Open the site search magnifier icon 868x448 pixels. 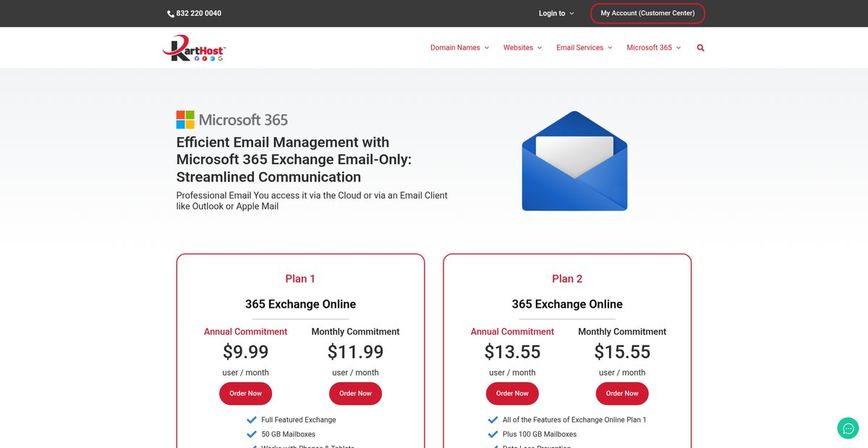[700, 48]
